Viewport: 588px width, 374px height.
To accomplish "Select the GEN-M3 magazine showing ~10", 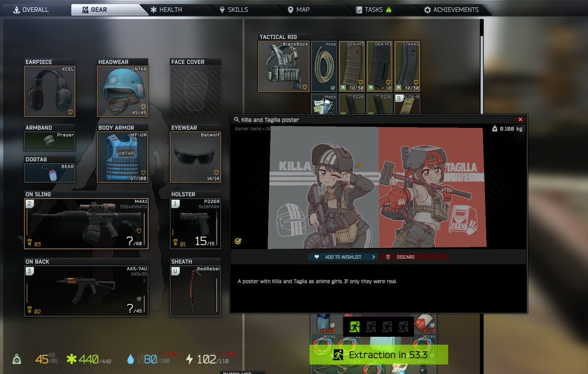I will pyautogui.click(x=380, y=66).
